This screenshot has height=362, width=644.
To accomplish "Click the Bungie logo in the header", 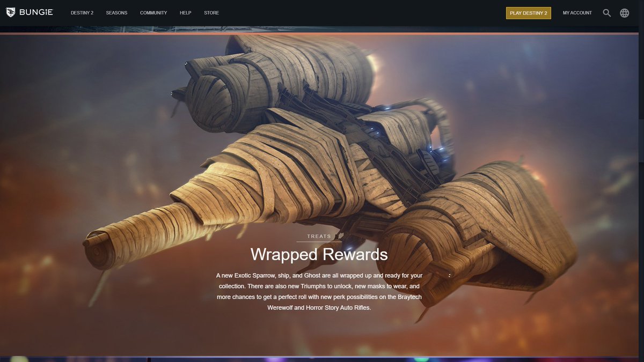I will pos(30,12).
